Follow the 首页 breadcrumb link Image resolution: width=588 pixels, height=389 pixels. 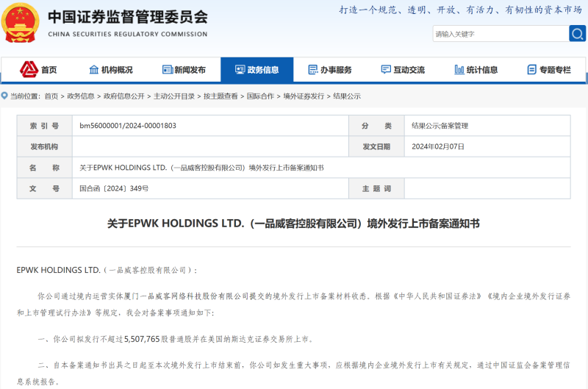51,96
